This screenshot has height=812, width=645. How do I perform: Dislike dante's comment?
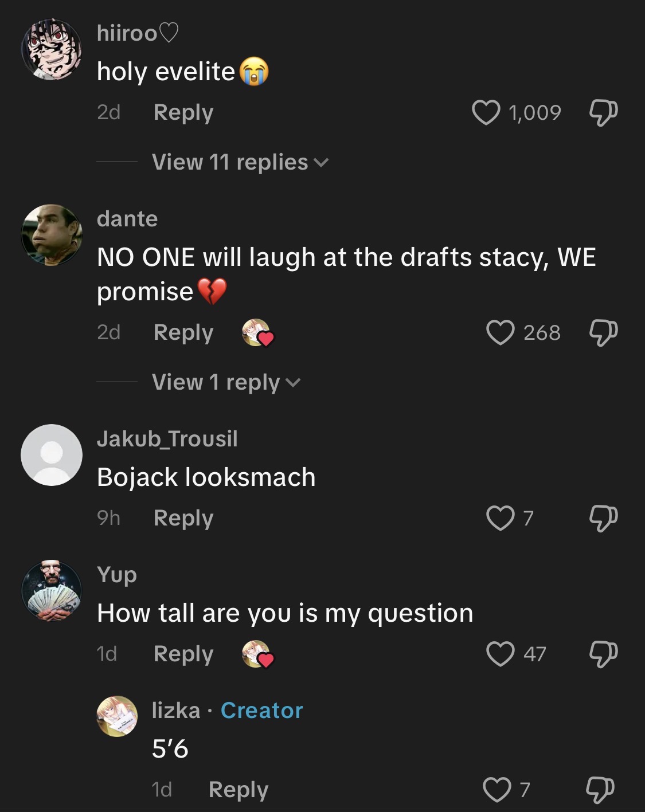tap(603, 332)
